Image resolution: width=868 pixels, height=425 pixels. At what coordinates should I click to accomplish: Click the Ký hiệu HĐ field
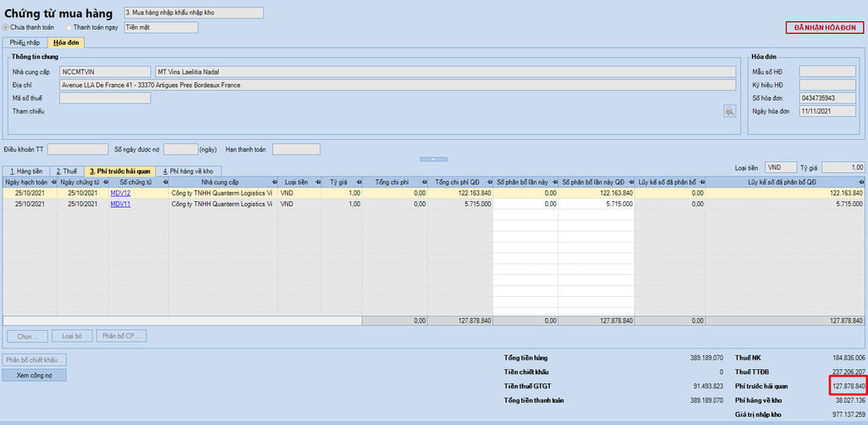(x=827, y=84)
